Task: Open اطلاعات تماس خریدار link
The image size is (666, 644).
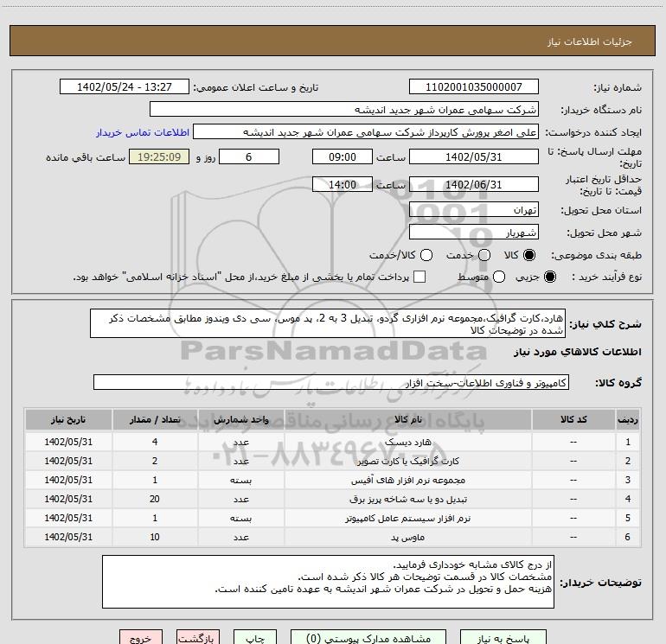Action: (x=141, y=132)
